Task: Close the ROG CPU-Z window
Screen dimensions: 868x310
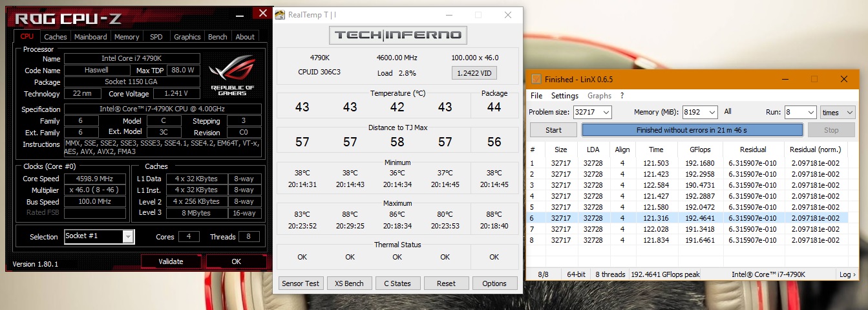Action: tap(261, 12)
